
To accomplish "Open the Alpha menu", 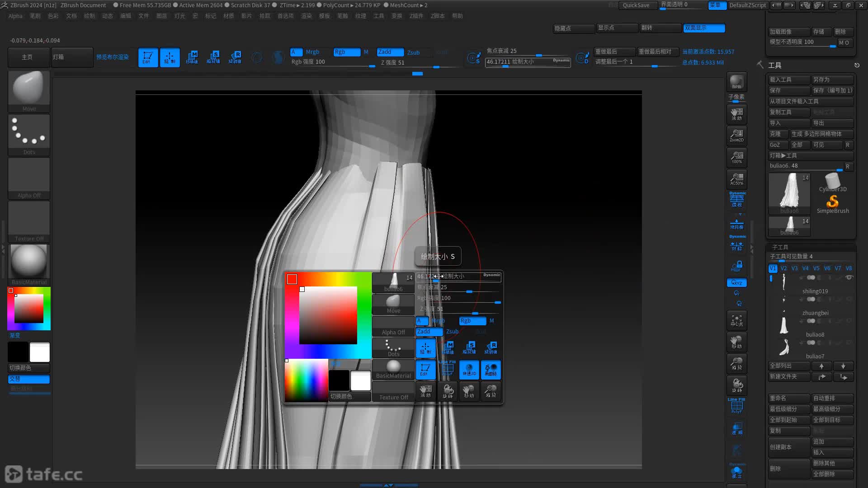I will [15, 16].
